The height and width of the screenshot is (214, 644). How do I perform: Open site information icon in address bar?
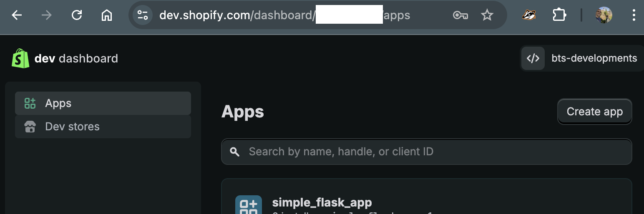tap(143, 15)
